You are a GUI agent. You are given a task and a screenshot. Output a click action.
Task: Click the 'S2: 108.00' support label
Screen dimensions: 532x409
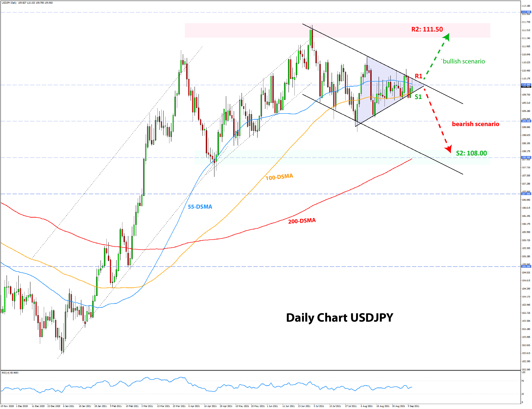pos(471,153)
